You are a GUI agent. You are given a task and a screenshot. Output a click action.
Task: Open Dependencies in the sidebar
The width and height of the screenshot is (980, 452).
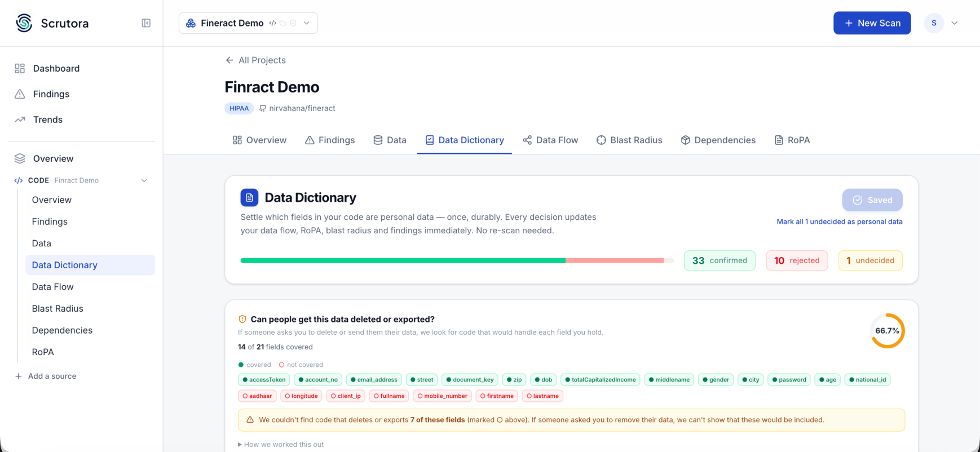point(90,330)
